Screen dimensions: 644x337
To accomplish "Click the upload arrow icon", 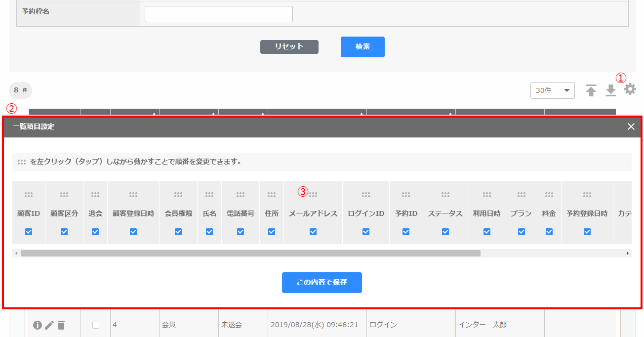I will (x=591, y=90).
